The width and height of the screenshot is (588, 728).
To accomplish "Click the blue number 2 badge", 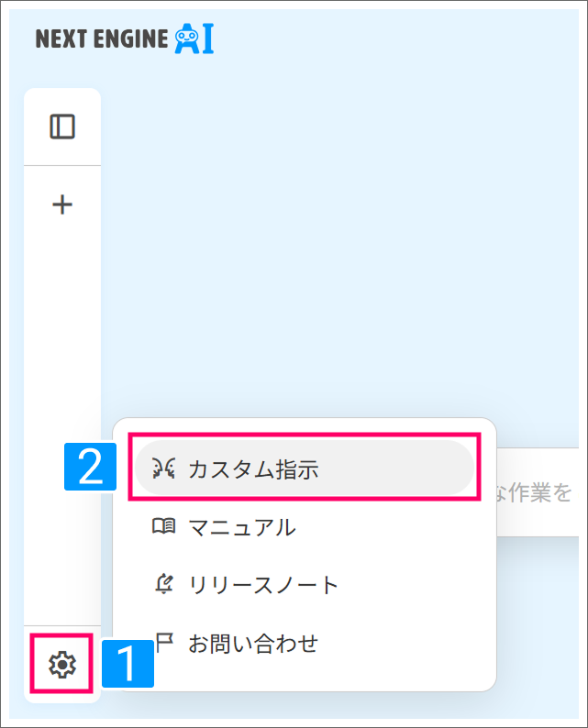I will [x=90, y=468].
